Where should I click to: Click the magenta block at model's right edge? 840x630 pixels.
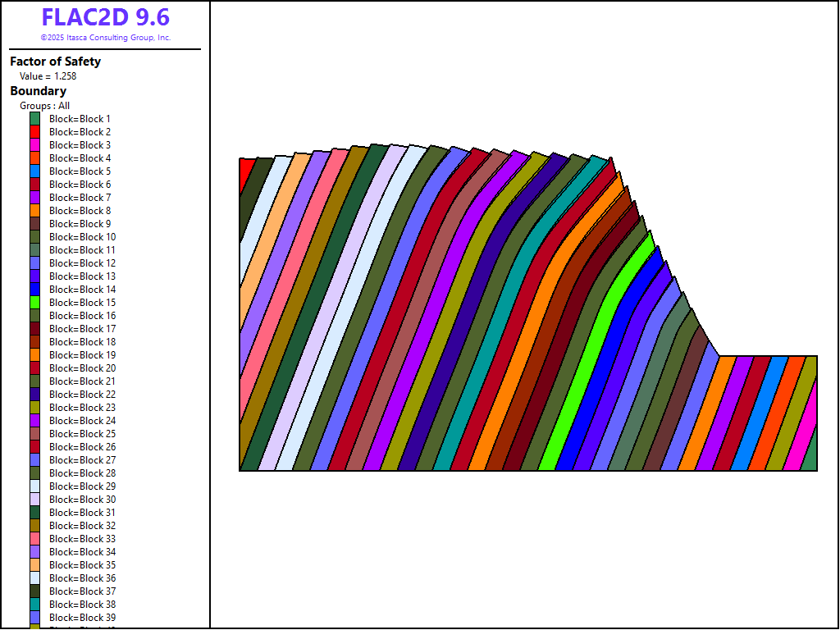pos(806,431)
